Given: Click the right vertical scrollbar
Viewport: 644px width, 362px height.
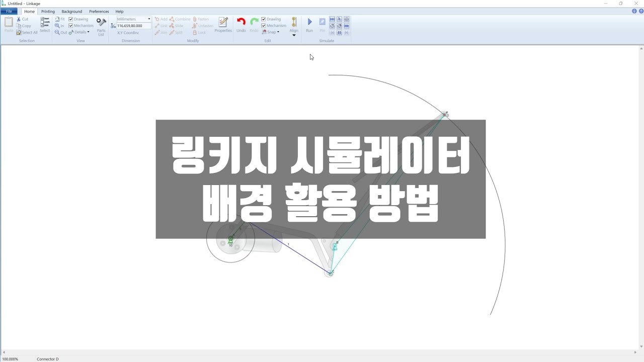Looking at the screenshot, I should click(641, 197).
